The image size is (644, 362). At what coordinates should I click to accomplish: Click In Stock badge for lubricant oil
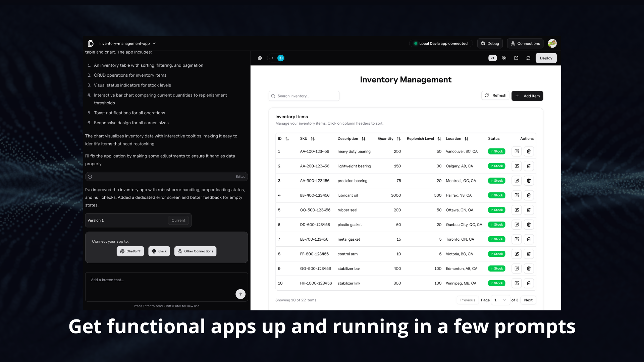point(496,195)
